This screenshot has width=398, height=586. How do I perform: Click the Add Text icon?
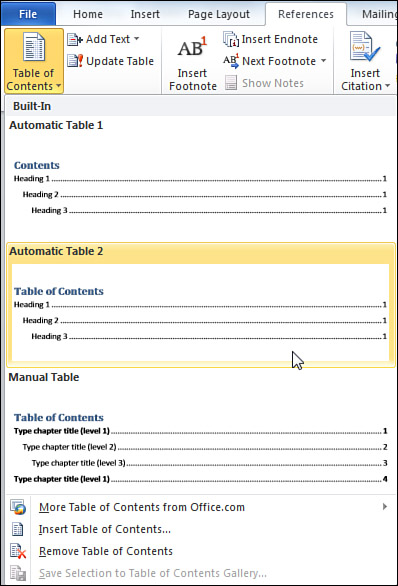point(75,39)
